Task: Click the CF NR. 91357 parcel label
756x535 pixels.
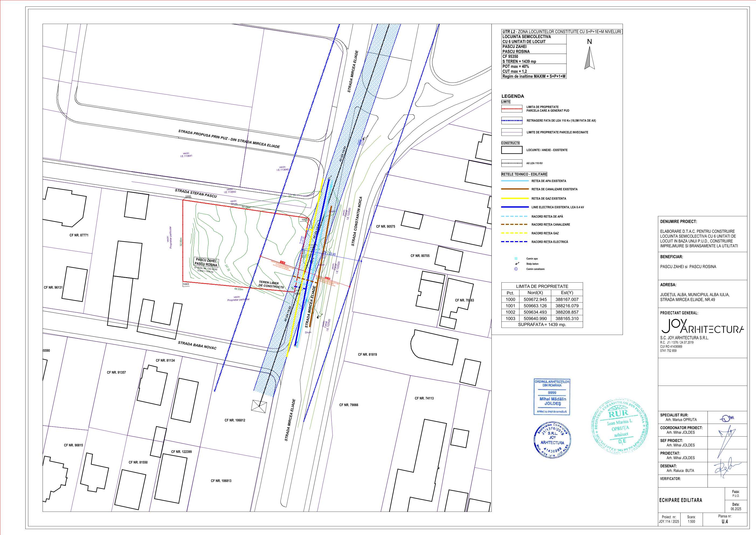Action: [x=116, y=372]
